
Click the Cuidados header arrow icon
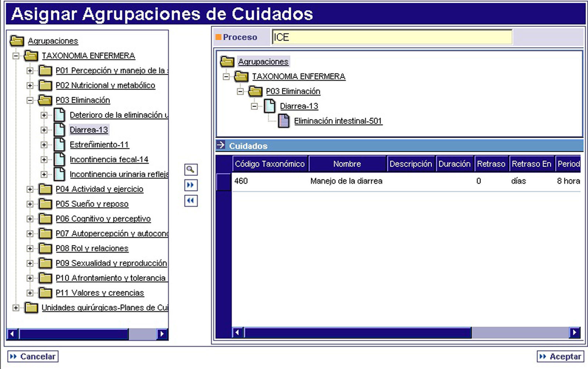220,145
